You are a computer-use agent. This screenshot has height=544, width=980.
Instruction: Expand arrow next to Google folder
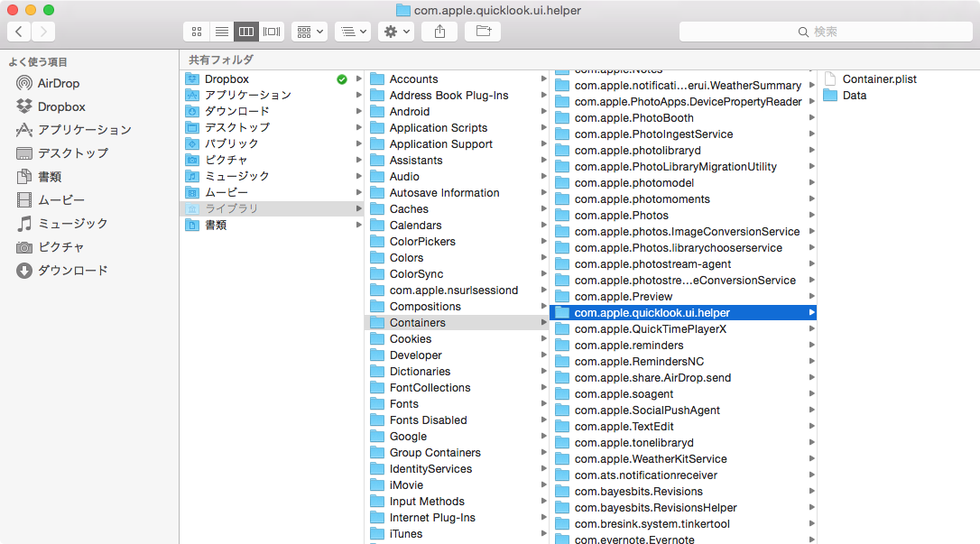point(544,437)
